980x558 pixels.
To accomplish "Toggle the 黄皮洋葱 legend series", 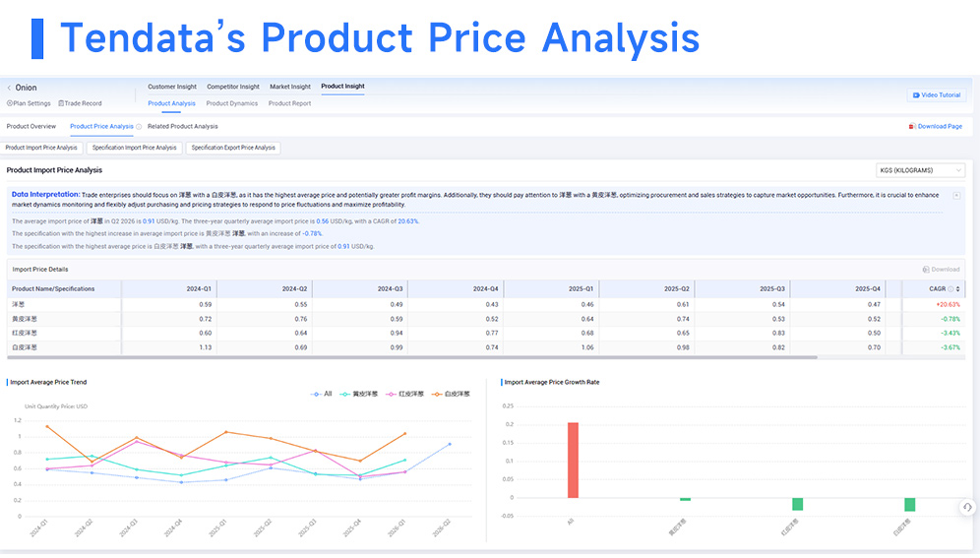I will [359, 395].
